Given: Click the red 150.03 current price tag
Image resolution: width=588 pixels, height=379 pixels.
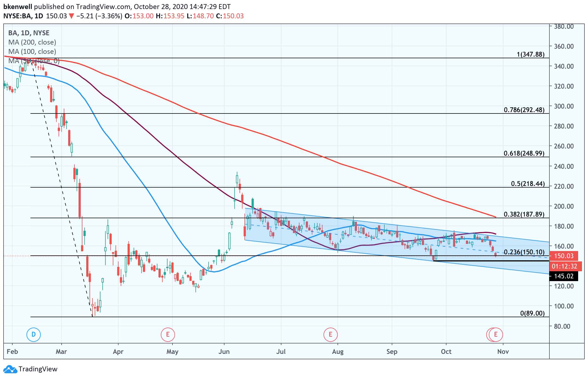Looking at the screenshot, I should click(564, 256).
